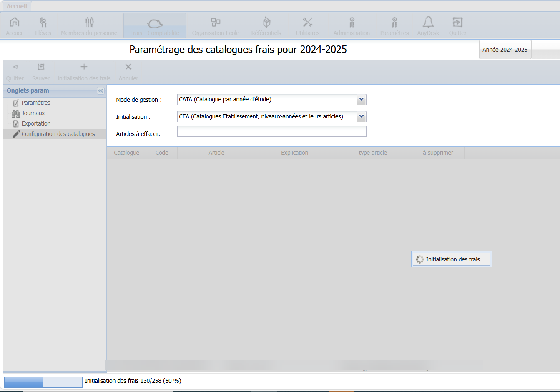Screen dimensions: 560x392
Task: Click the Articles à effacer field
Action: pyautogui.click(x=271, y=131)
